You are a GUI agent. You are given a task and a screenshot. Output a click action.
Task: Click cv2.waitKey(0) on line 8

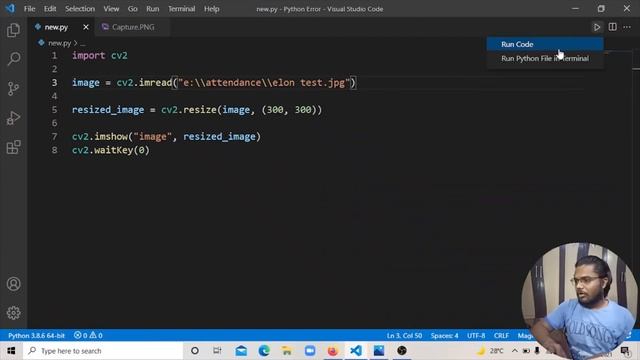(111, 150)
